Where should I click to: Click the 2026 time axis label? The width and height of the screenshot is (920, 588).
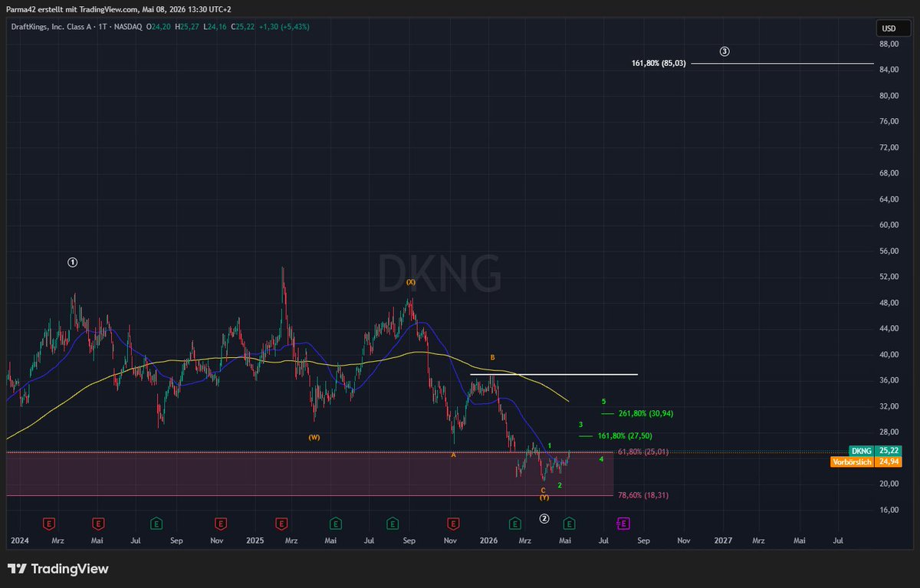pos(488,540)
